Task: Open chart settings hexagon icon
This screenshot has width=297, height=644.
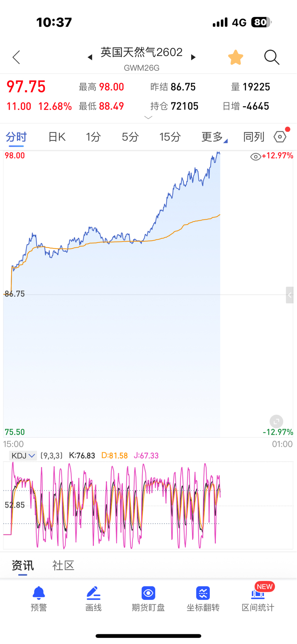Action: tap(280, 137)
